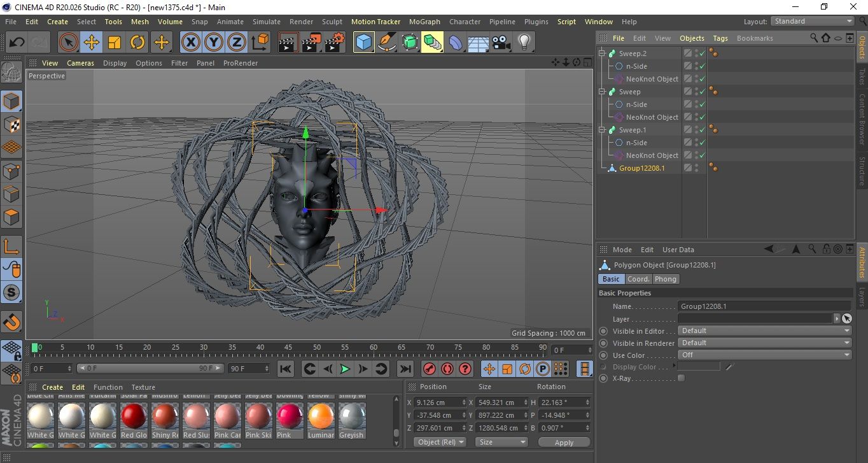
Task: Switch to the Phong tab
Action: [x=666, y=279]
